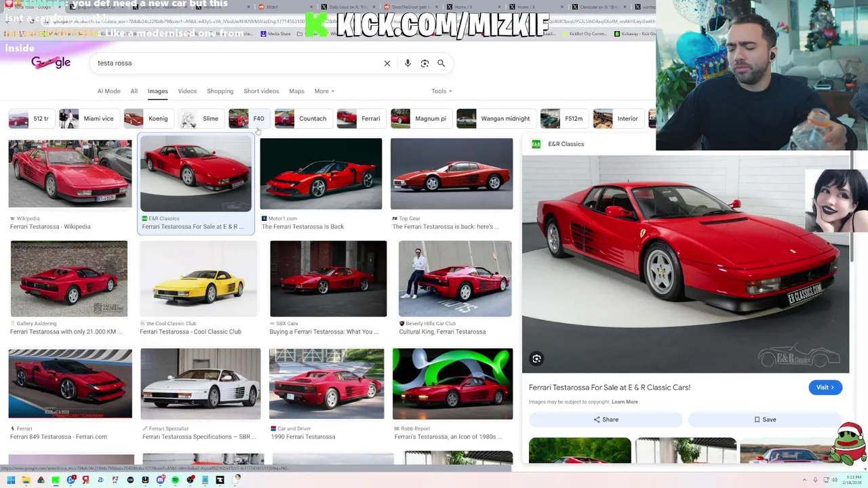Open the copyright Learn More link

[x=625, y=402]
